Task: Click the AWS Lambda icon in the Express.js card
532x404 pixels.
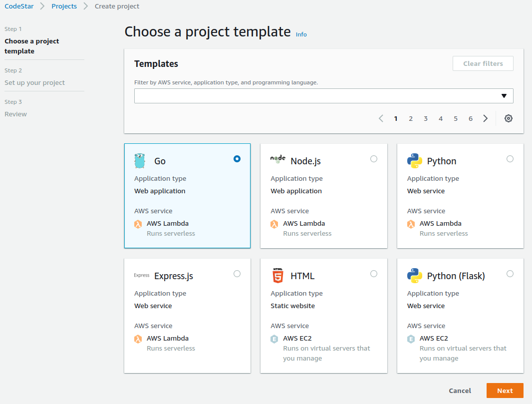Action: (x=138, y=339)
